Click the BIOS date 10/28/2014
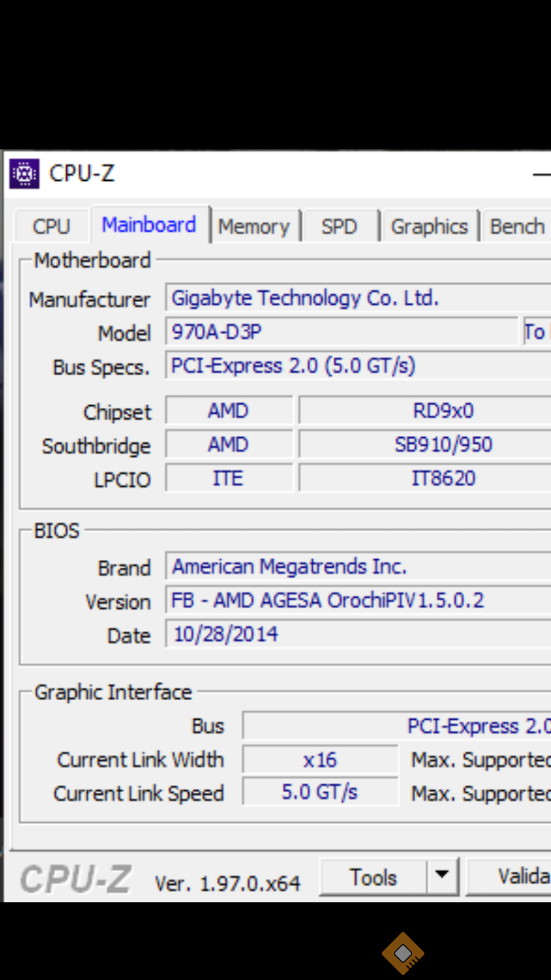This screenshot has width=551, height=980. (x=358, y=634)
